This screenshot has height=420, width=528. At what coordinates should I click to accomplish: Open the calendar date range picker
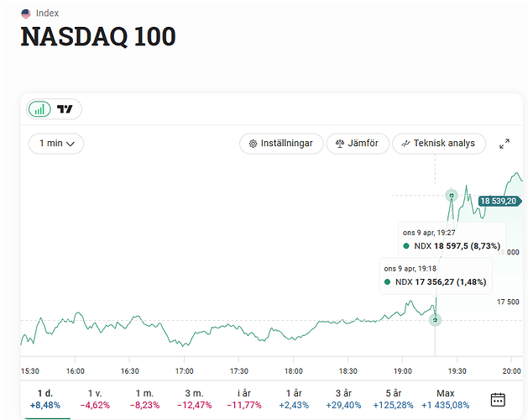(498, 400)
